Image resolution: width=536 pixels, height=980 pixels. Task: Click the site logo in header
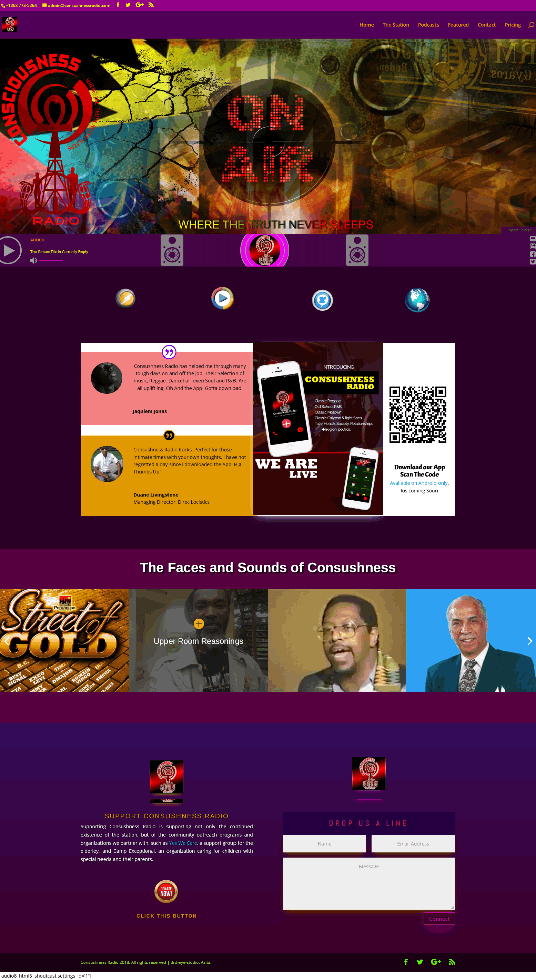pyautogui.click(x=10, y=24)
